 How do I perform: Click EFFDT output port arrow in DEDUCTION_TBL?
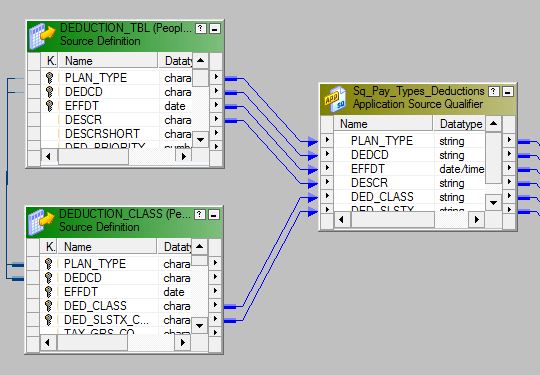pyautogui.click(x=216, y=104)
